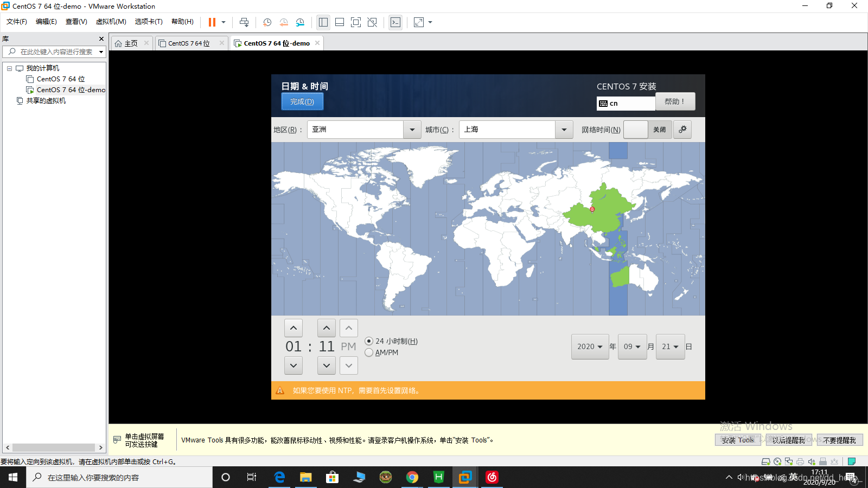Screen dimensions: 868x488
Task: Click the red city marker on the map
Action: click(592, 209)
